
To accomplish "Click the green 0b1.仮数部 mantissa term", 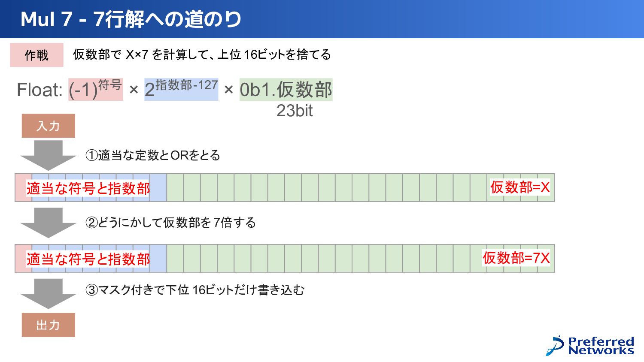I will tap(286, 89).
